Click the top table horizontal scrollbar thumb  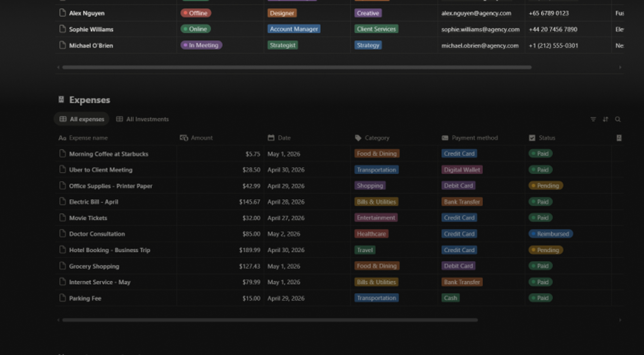click(297, 67)
